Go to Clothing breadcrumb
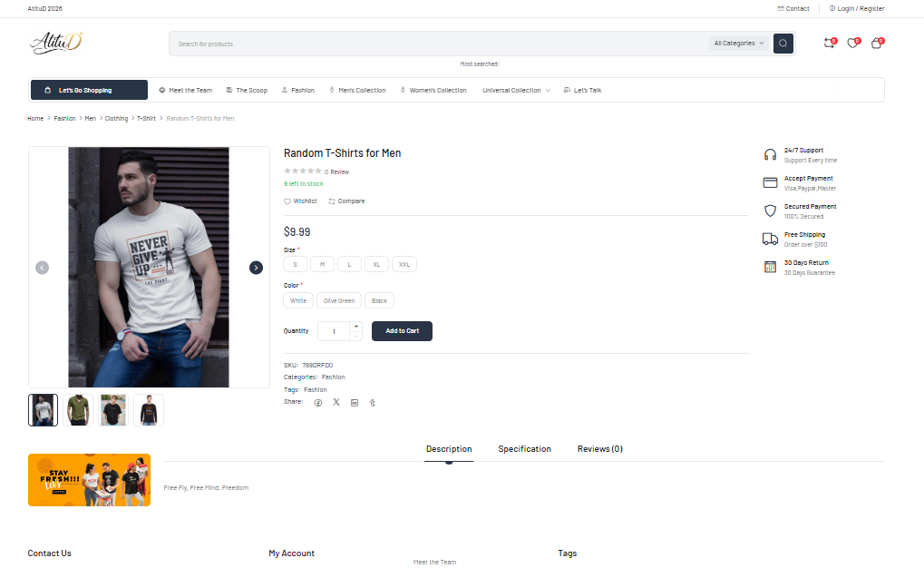Screen dimensions: 924x568 point(116,119)
